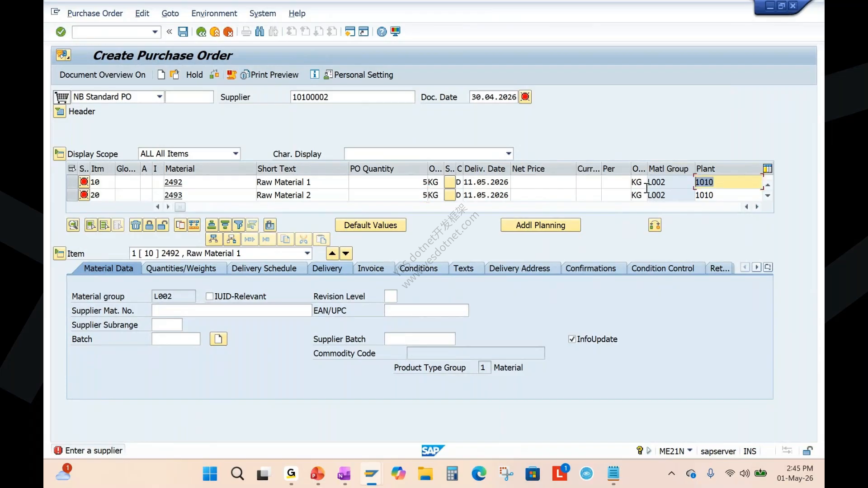Collapse the Header section toggle
Viewport: 868px width, 488px height.
point(60,112)
